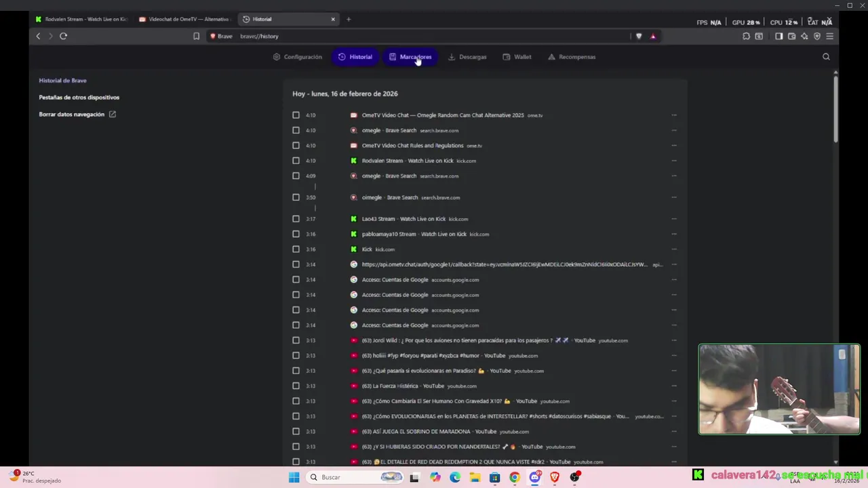Open more options for SOBRINO DE MARADONA entry
868x488 pixels.
(673, 431)
